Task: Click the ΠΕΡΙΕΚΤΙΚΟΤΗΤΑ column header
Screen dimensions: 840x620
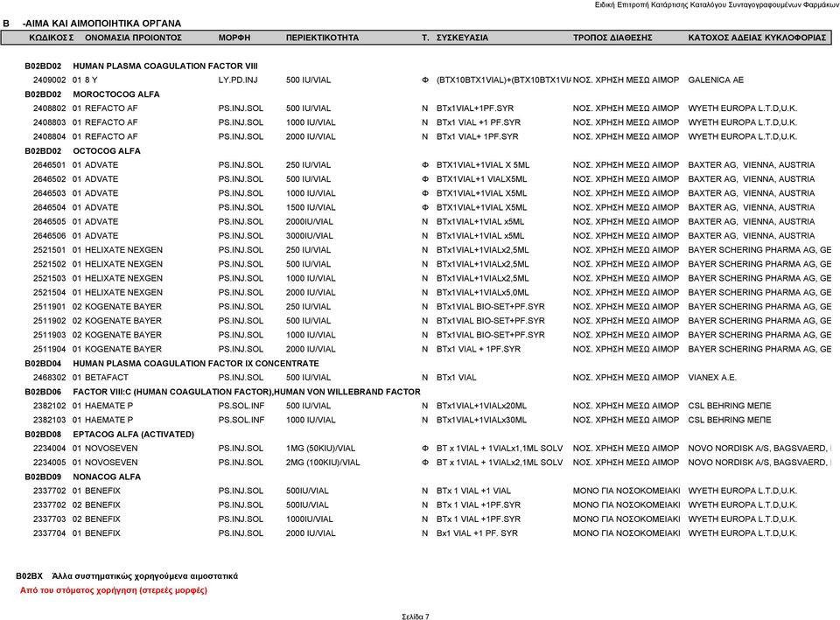Action: 322,38
